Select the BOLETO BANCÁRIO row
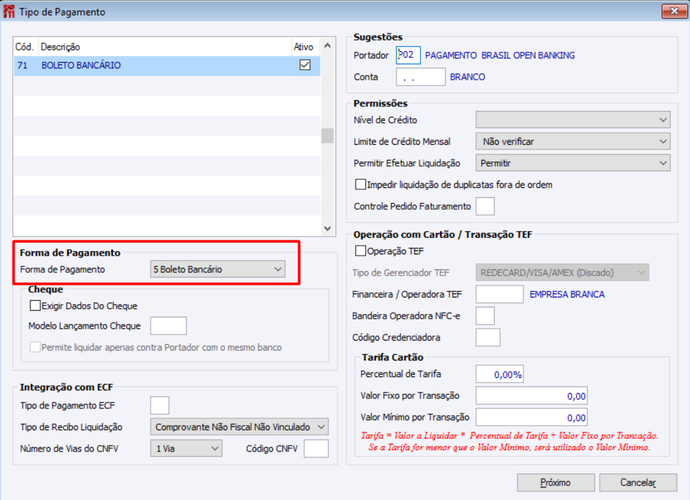This screenshot has width=690, height=500. click(x=167, y=65)
